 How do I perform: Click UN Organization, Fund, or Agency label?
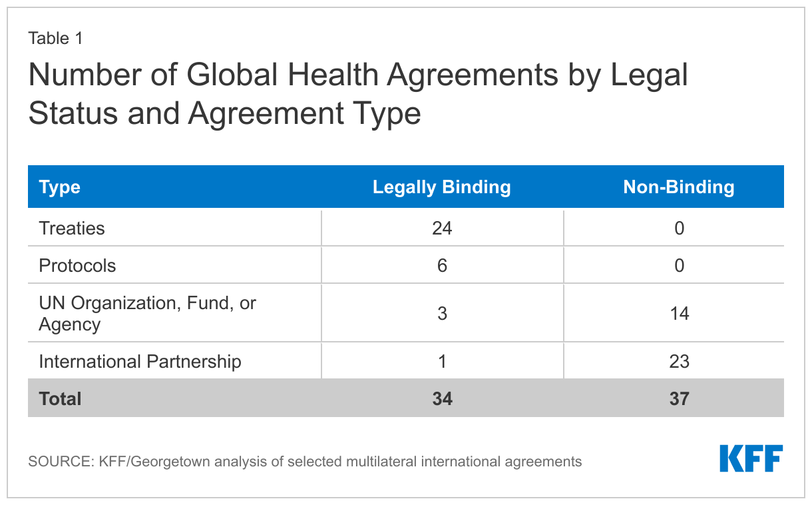point(148,314)
